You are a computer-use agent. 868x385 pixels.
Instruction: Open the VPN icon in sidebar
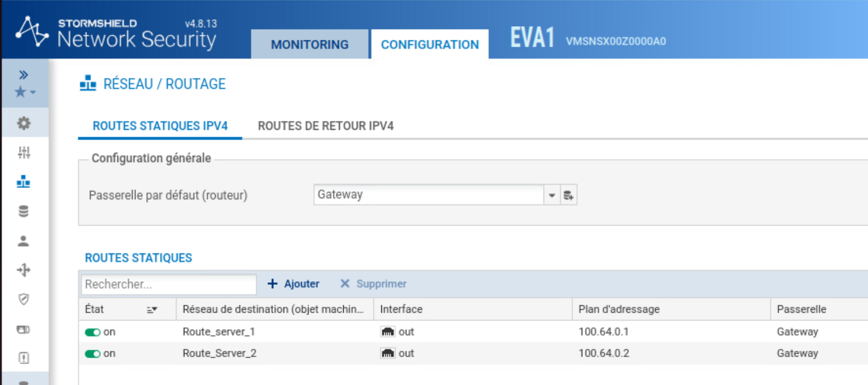24,329
